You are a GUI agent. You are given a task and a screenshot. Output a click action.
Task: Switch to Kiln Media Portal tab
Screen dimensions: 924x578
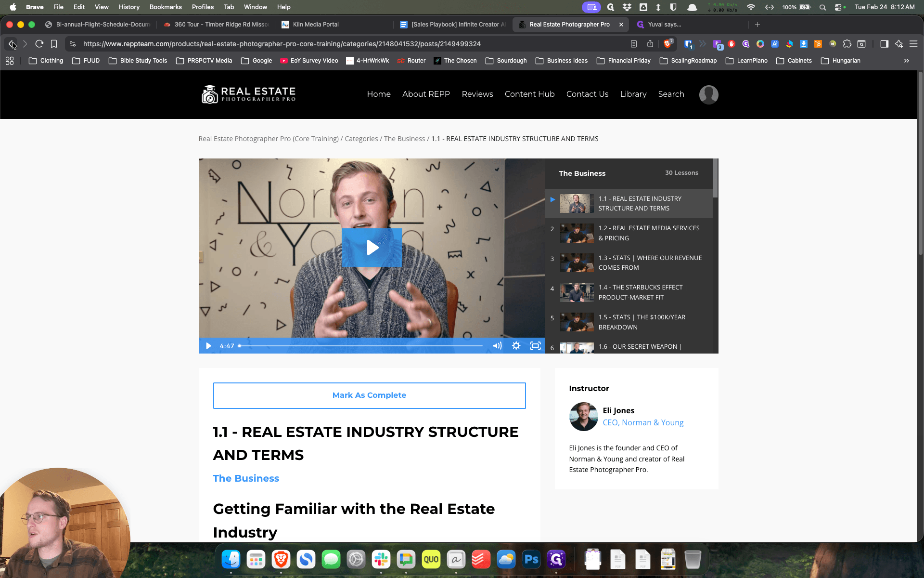pos(332,25)
